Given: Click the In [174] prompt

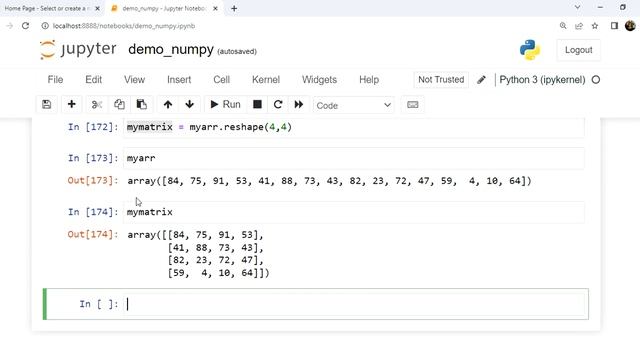Looking at the screenshot, I should tap(93, 212).
